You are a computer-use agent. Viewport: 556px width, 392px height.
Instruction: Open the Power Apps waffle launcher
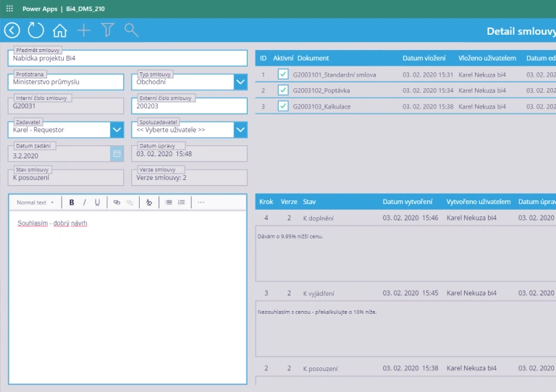click(9, 9)
